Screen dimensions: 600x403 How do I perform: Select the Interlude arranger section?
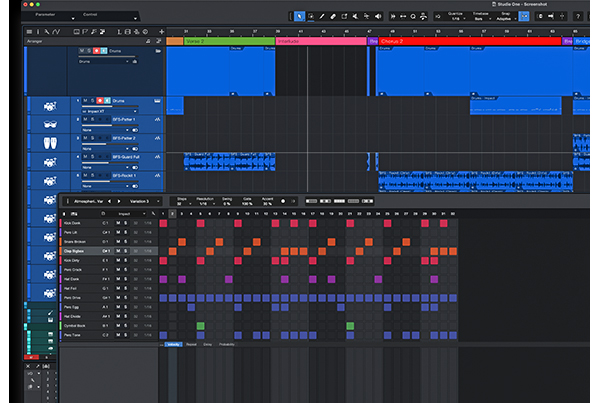321,41
